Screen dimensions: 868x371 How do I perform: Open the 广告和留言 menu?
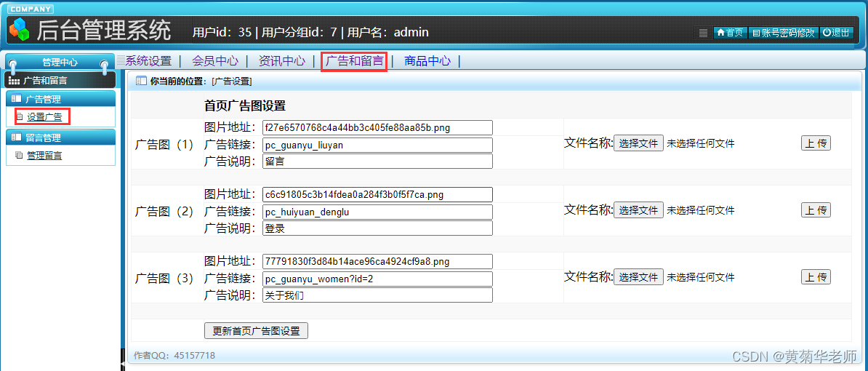354,61
